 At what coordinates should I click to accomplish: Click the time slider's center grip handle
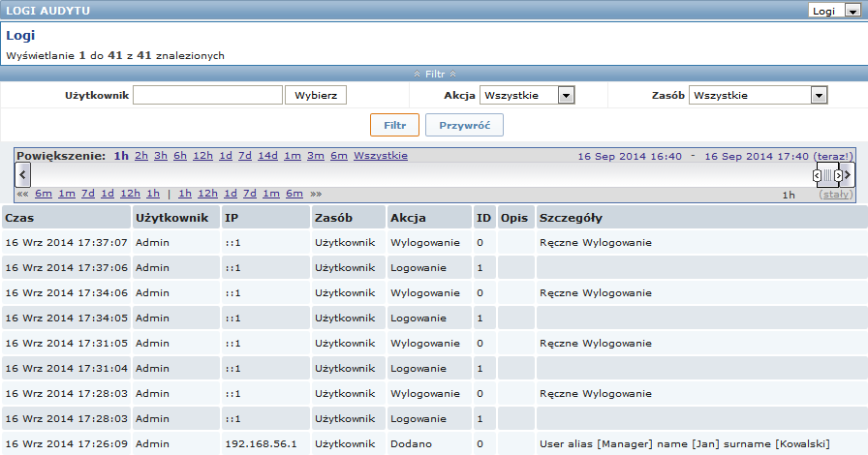point(827,175)
